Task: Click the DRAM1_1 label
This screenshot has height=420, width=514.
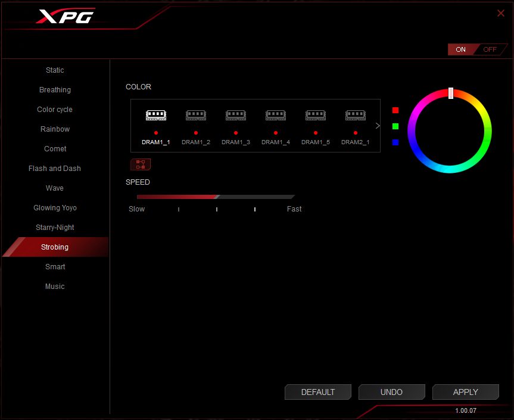Action: click(x=156, y=142)
